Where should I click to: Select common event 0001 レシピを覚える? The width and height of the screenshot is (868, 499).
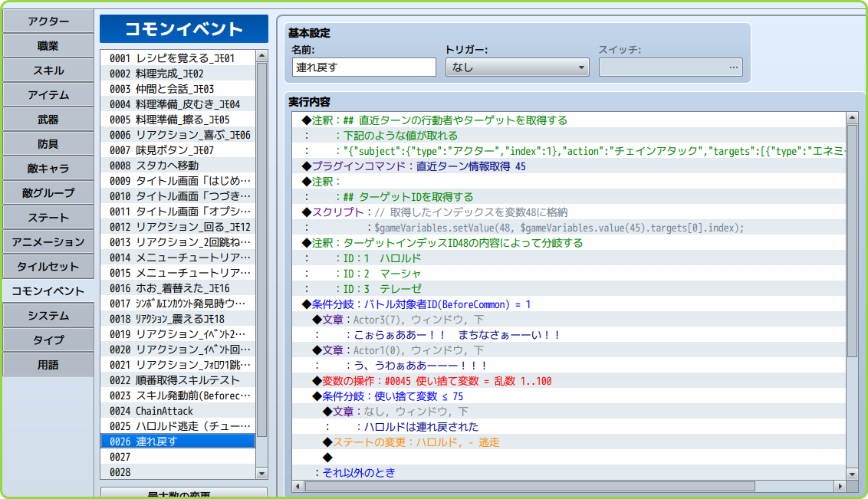(178, 58)
